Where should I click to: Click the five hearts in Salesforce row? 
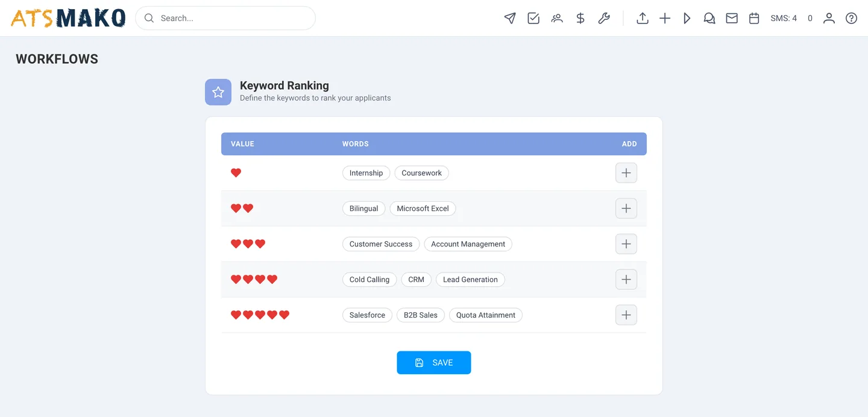[260, 315]
